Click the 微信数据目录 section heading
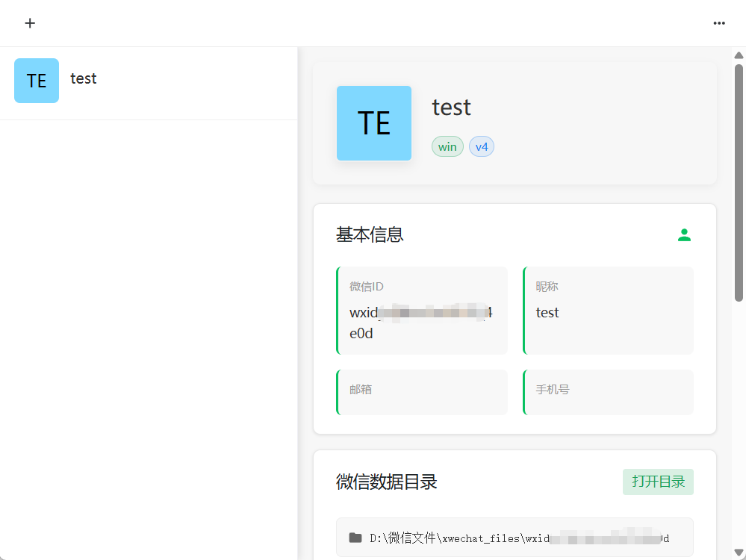This screenshot has height=560, width=746. point(386,482)
